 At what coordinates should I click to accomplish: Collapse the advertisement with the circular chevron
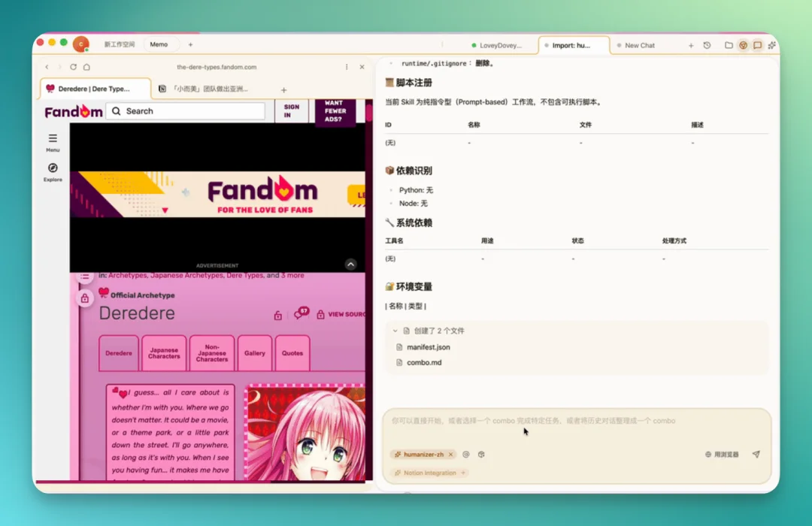pyautogui.click(x=350, y=265)
